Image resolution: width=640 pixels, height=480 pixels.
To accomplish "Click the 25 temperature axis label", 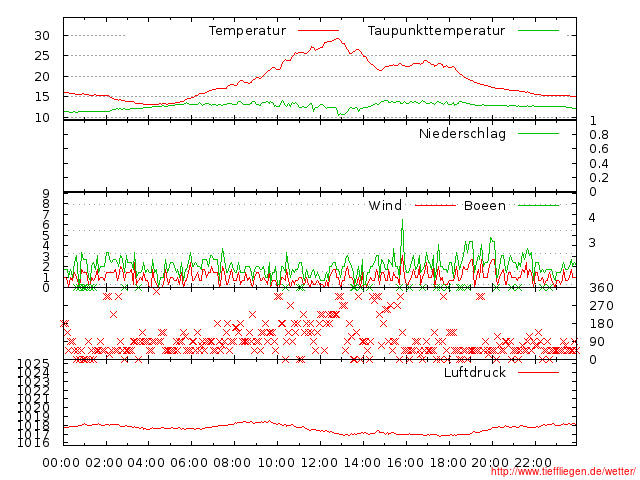I will 42,56.
